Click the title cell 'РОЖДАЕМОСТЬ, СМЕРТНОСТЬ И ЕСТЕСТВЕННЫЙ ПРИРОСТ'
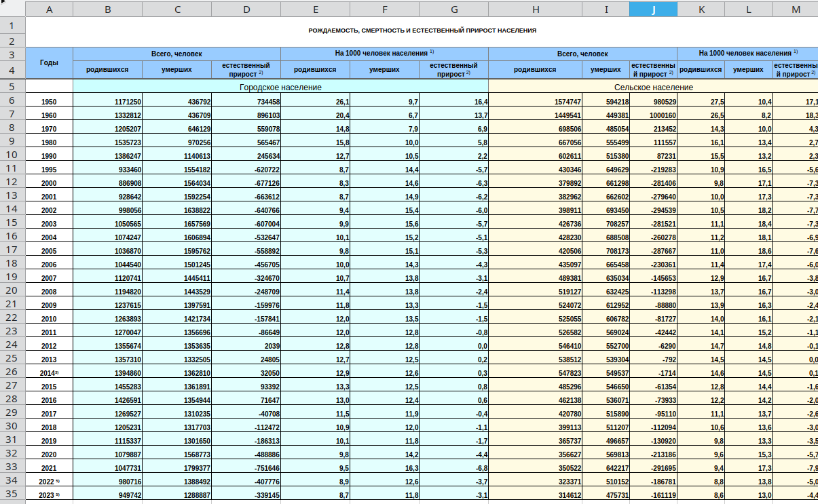This screenshot has width=818, height=504. point(422,31)
